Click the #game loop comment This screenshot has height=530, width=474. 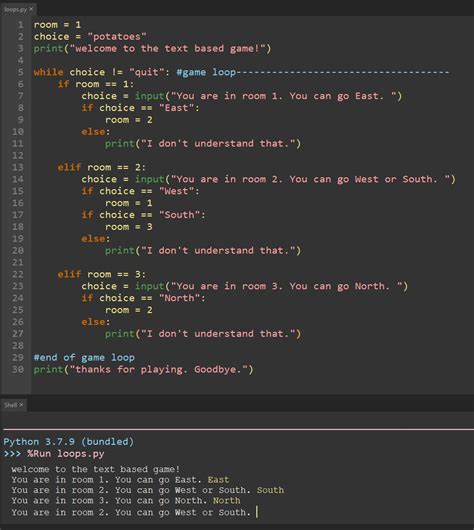pyautogui.click(x=313, y=72)
